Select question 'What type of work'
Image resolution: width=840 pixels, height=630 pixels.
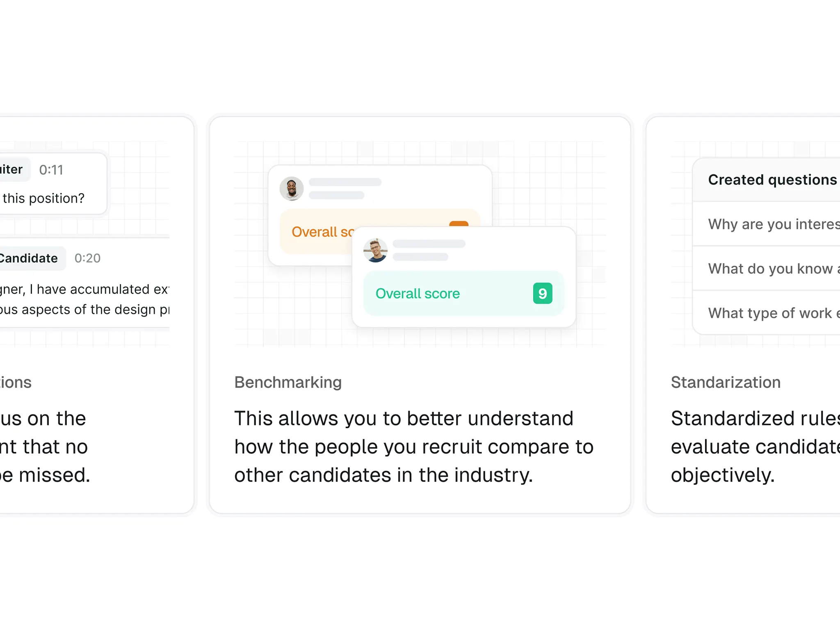click(766, 313)
